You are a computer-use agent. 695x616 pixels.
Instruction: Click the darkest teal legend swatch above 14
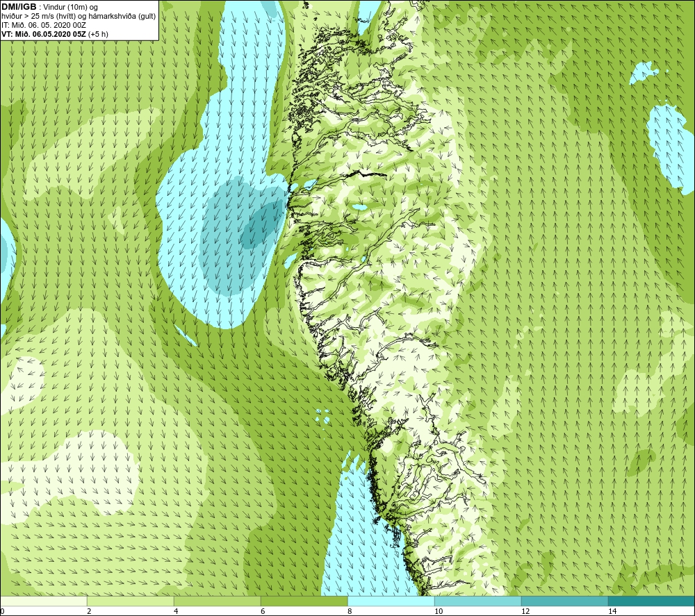[651, 601]
